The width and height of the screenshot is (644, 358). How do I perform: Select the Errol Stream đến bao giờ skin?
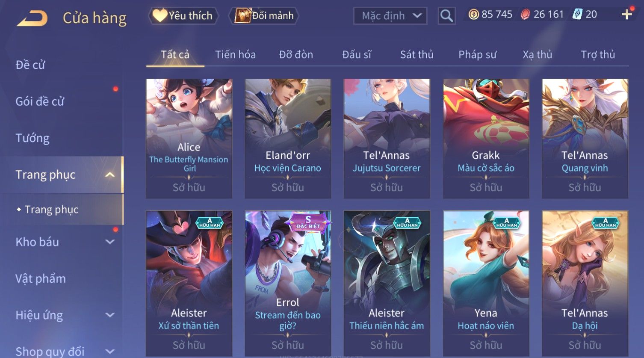[288, 283]
